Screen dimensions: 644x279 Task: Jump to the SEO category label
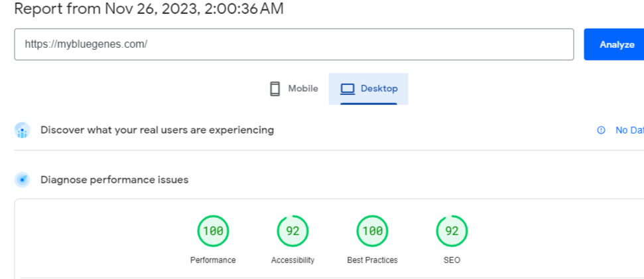452,260
